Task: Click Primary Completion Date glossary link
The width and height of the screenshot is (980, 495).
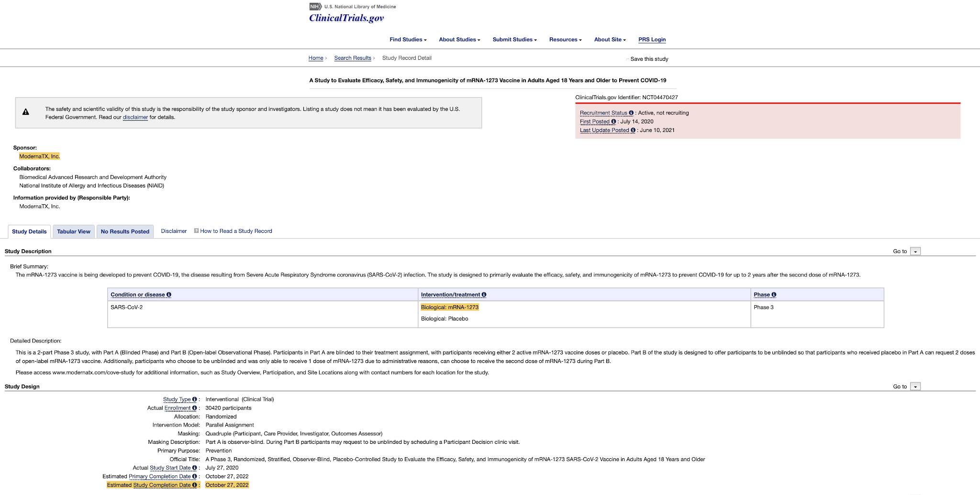Action: [160, 476]
